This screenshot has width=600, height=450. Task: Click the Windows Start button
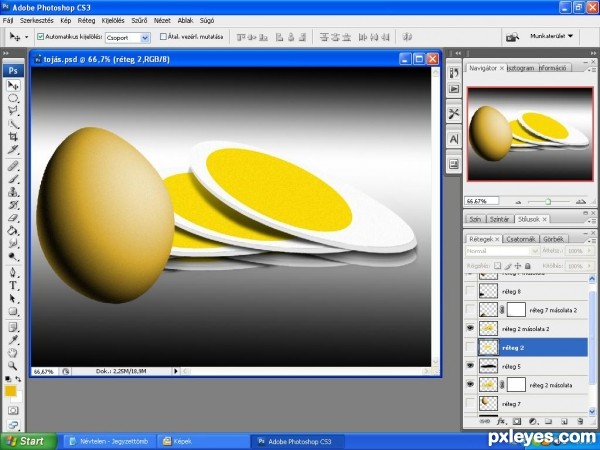coord(28,441)
